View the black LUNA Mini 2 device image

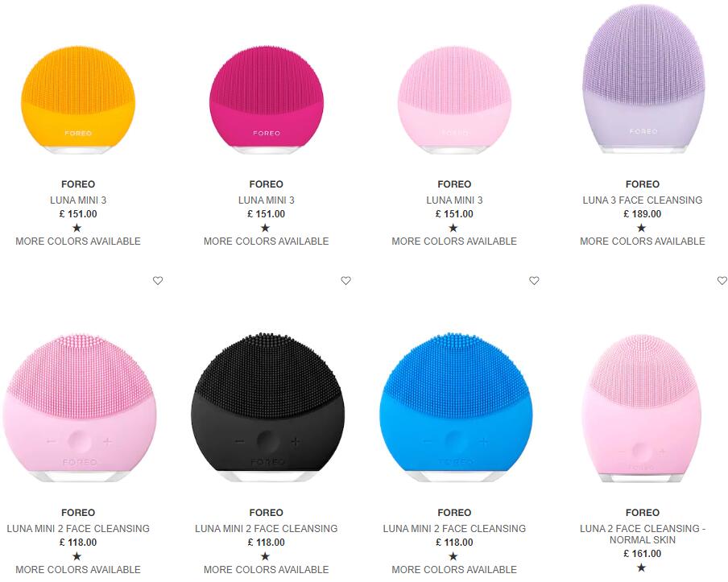pos(268,407)
